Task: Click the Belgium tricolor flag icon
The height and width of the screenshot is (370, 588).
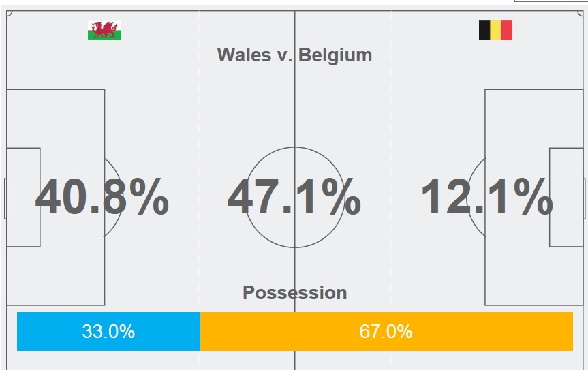Action: (495, 31)
